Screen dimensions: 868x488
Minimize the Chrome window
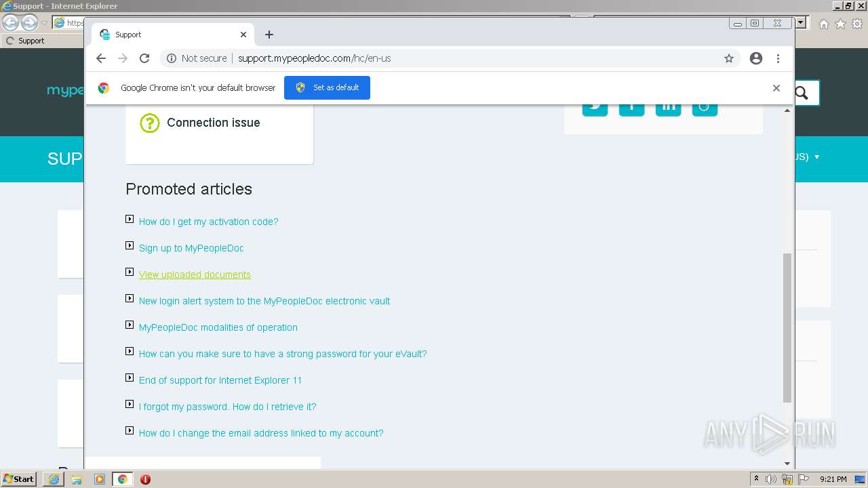click(x=738, y=23)
